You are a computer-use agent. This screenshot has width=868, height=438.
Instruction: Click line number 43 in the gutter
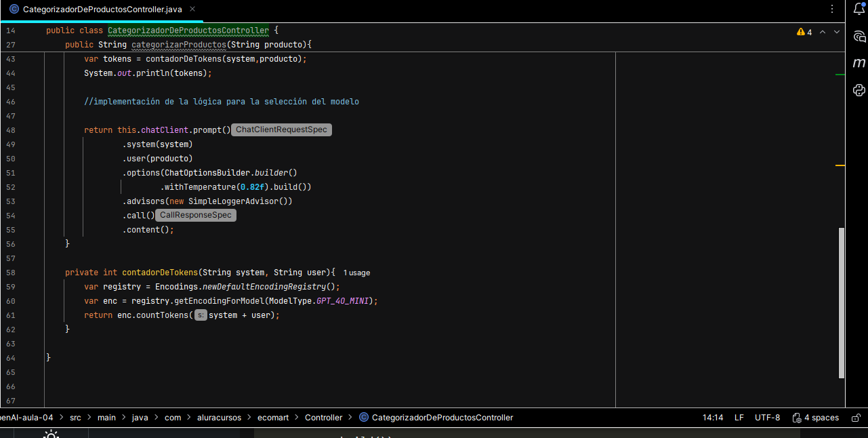(x=10, y=59)
